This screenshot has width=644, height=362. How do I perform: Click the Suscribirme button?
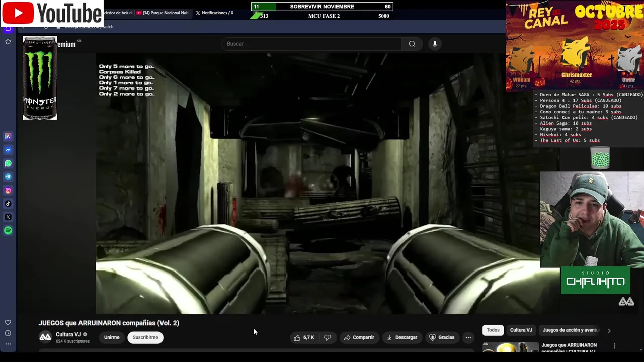[145, 337]
